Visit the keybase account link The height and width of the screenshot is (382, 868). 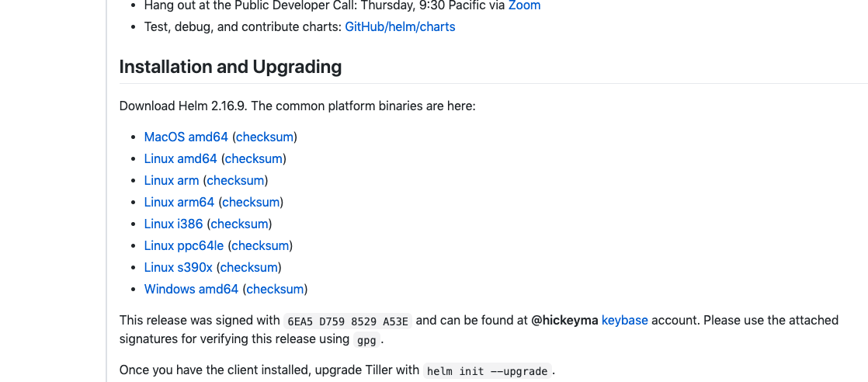coord(624,320)
